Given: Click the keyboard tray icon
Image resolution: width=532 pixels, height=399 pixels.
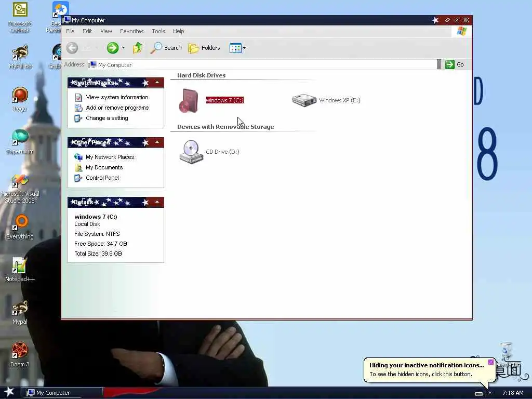Looking at the screenshot, I should (478, 394).
